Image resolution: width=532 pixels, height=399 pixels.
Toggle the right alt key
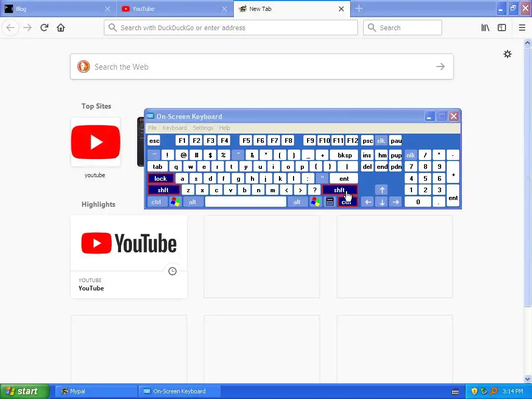pyautogui.click(x=297, y=202)
